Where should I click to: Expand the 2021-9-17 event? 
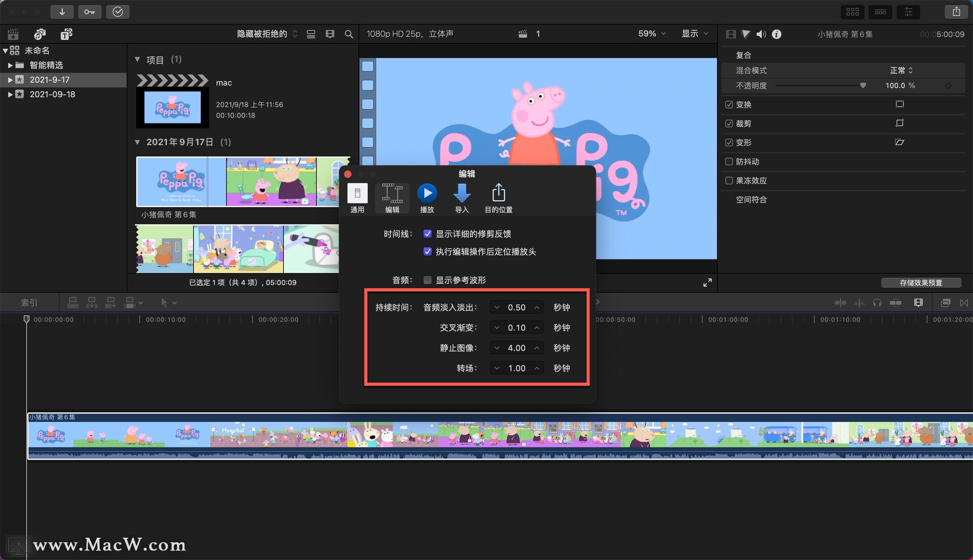coord(10,80)
